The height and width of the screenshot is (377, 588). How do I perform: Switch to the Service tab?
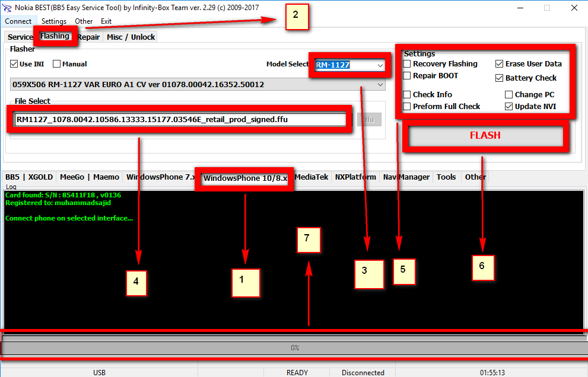20,37
